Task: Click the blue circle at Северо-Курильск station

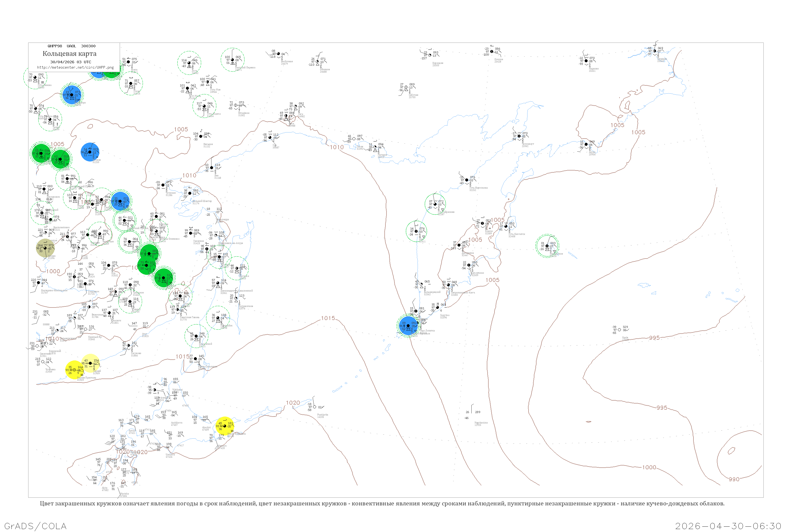Action: [408, 326]
